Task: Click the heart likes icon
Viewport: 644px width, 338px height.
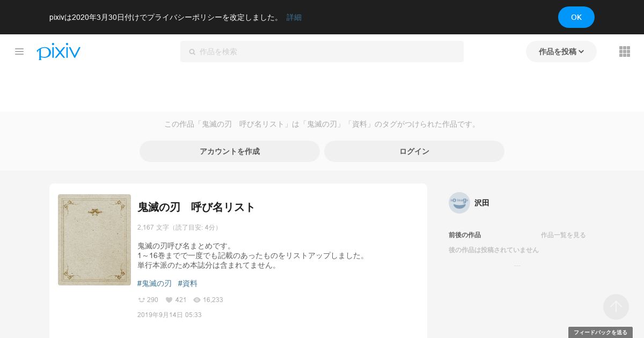Action: pyautogui.click(x=169, y=300)
